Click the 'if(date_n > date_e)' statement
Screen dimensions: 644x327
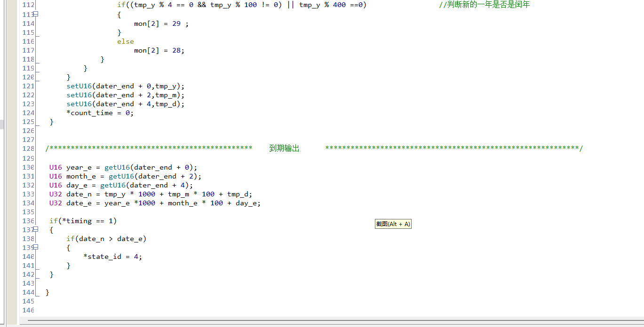tap(106, 239)
